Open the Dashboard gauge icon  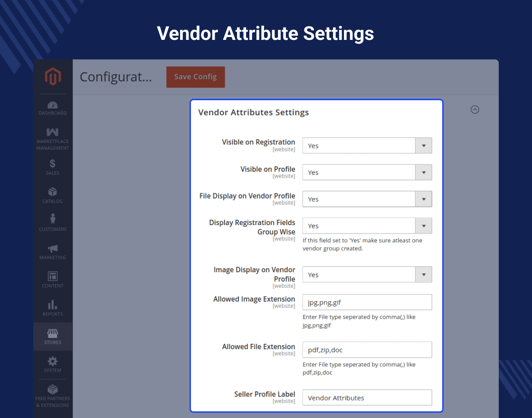(53, 105)
